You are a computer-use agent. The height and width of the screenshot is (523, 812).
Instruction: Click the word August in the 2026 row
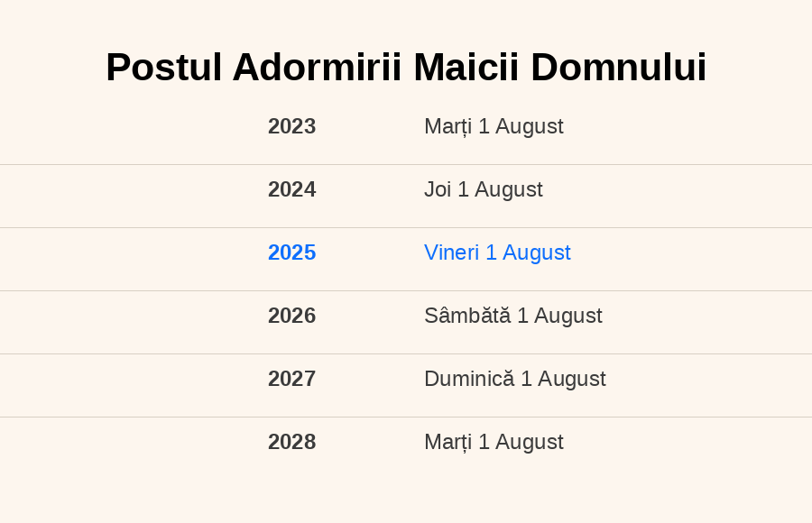[568, 317]
